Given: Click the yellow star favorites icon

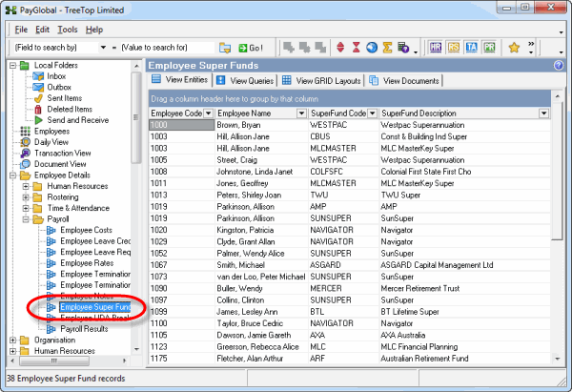Looking at the screenshot, I should pyautogui.click(x=514, y=47).
